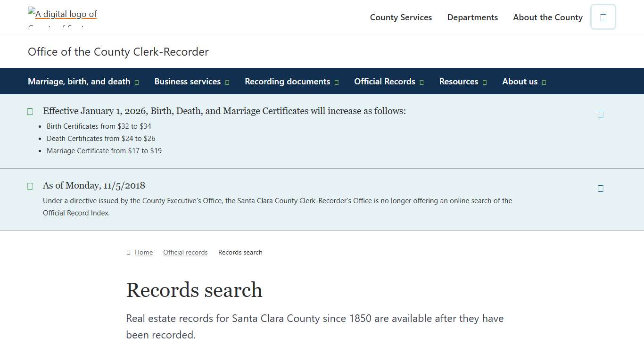The image size is (644, 362).
Task: Expand the Recording documents menu
Action: [x=337, y=82]
